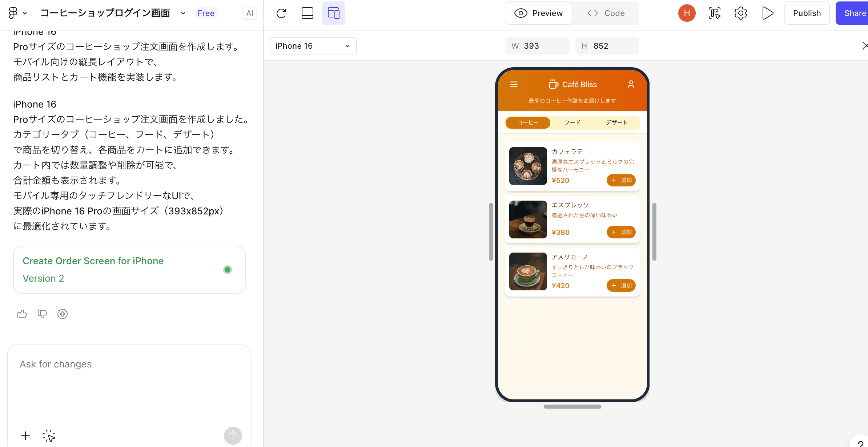
Task: Switch to the Code tab
Action: coord(606,13)
